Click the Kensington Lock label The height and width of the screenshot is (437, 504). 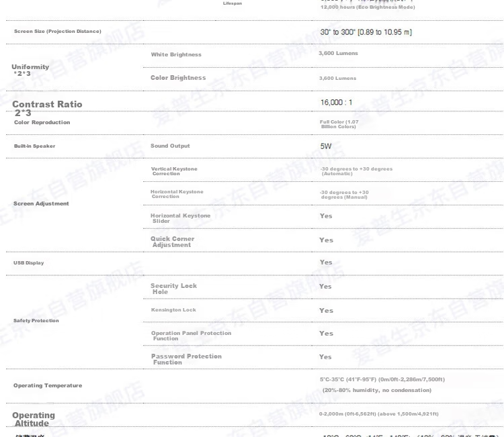pyautogui.click(x=173, y=310)
